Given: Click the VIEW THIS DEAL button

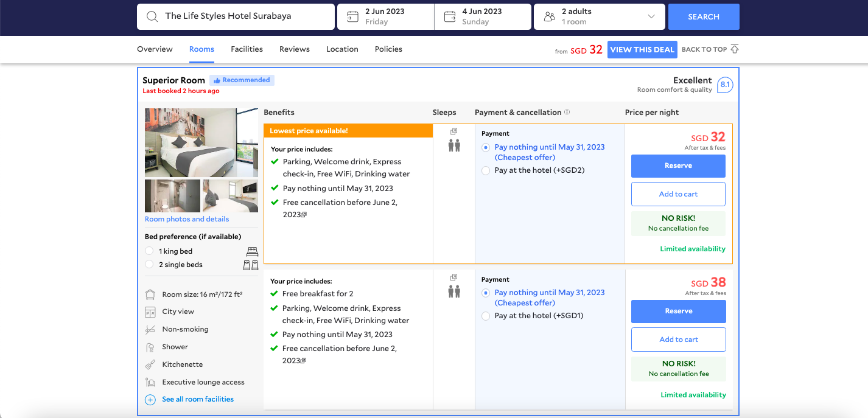Looking at the screenshot, I should (x=642, y=49).
